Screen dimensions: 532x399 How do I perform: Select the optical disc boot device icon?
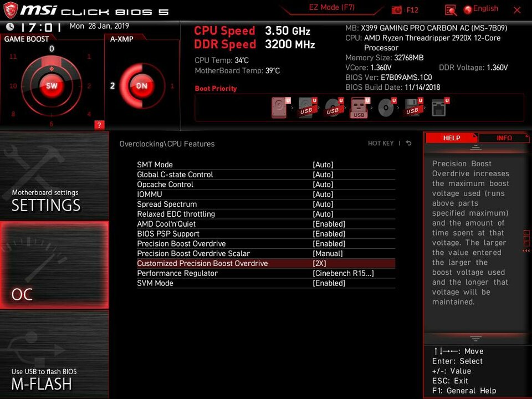click(387, 108)
